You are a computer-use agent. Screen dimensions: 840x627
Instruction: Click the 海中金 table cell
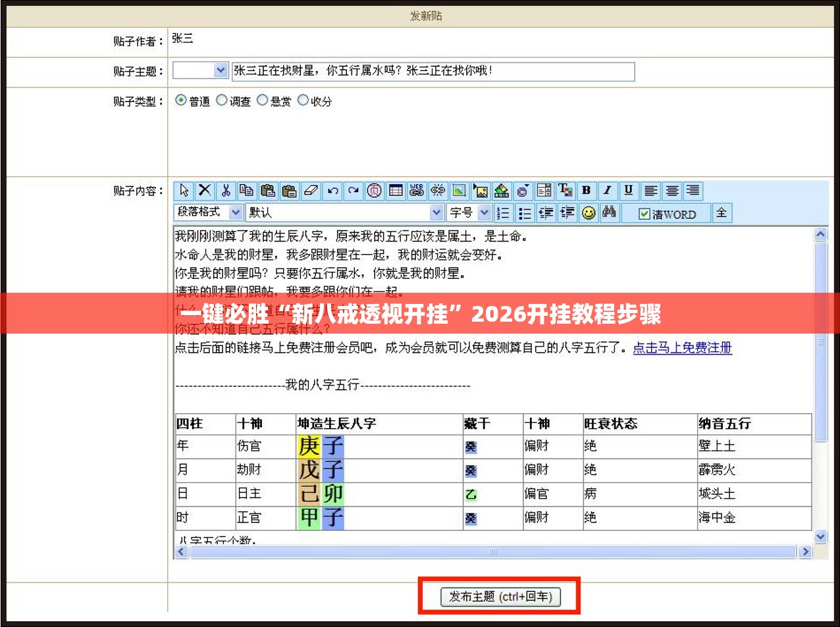coord(754,518)
